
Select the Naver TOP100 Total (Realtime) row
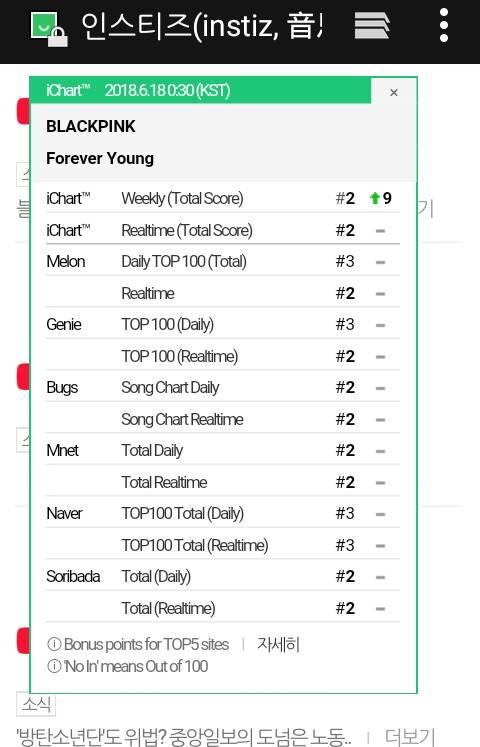(223, 545)
